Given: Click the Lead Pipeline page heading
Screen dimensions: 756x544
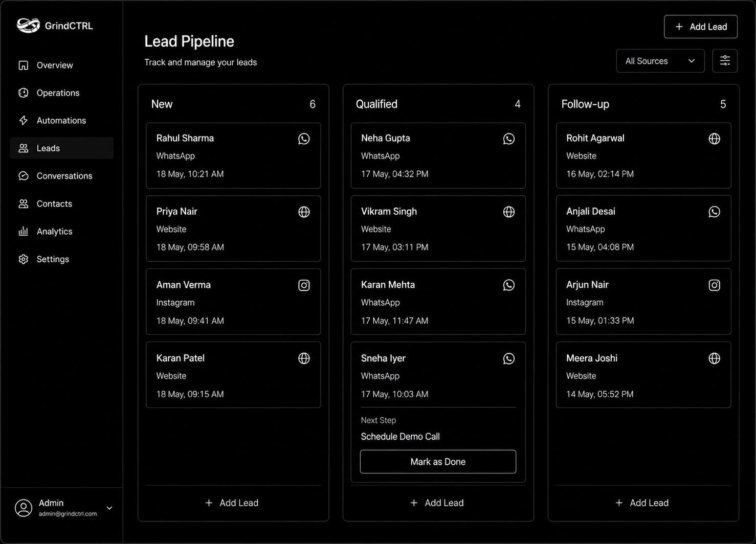Looking at the screenshot, I should point(189,41).
